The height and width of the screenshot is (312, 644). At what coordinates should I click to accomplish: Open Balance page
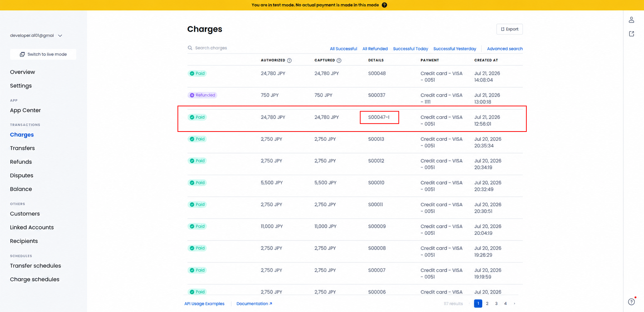point(21,189)
